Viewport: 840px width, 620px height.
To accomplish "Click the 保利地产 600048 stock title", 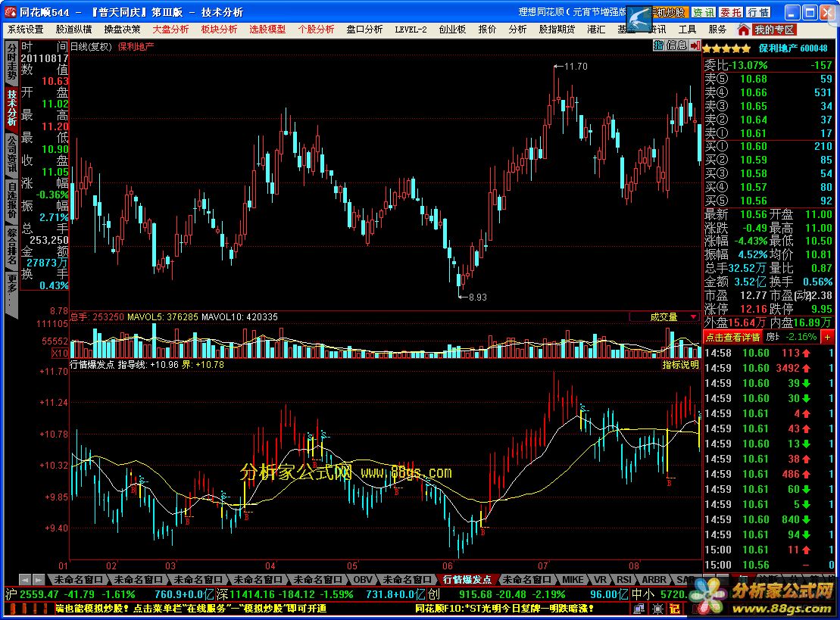I will [793, 48].
